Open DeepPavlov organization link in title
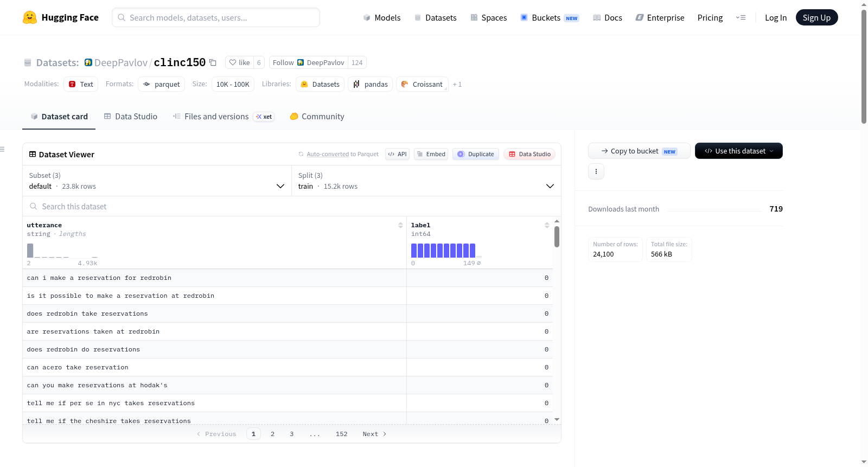Screen dimensions: 868x467 click(x=120, y=63)
